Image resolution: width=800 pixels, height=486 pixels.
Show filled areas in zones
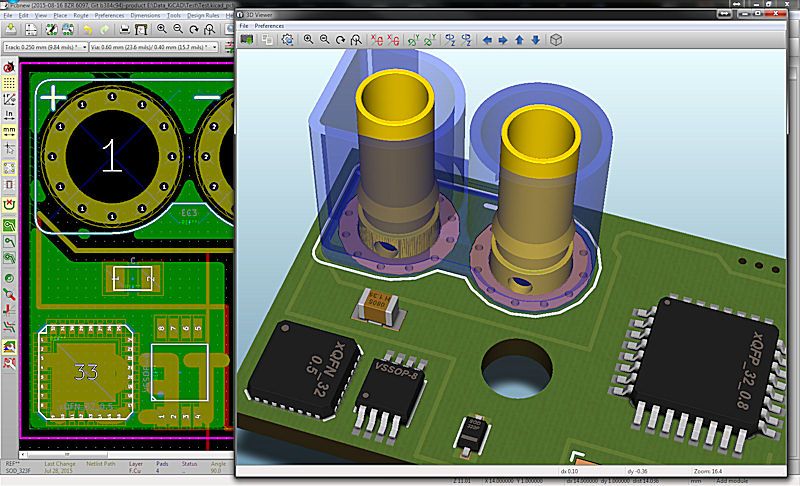(9, 225)
